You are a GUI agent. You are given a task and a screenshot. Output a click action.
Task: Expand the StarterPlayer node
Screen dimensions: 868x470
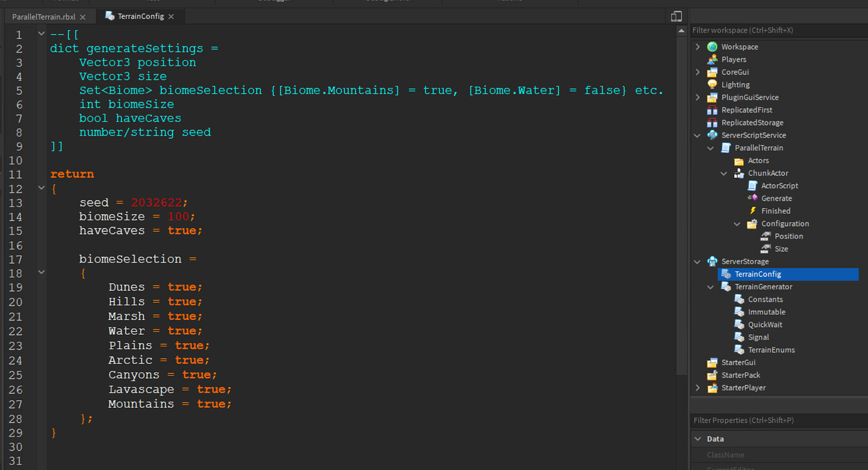(698, 388)
